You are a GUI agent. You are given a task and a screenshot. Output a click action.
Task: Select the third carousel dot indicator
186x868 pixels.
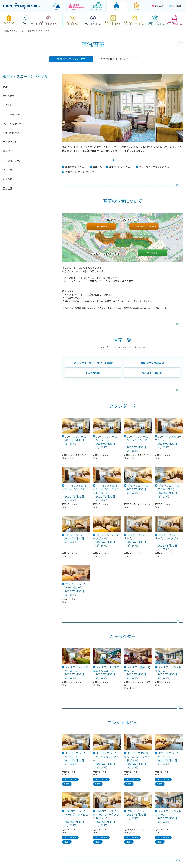(123, 160)
